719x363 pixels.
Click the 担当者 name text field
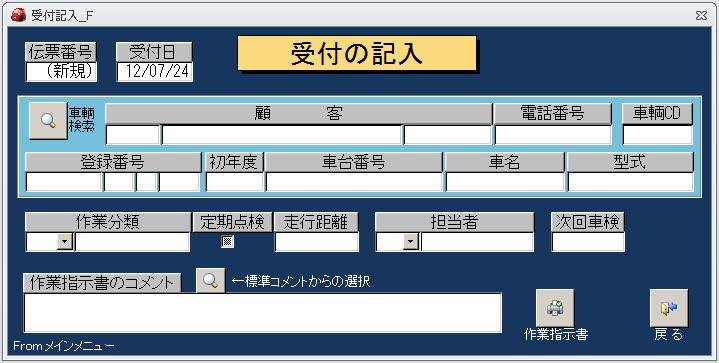tap(477, 242)
